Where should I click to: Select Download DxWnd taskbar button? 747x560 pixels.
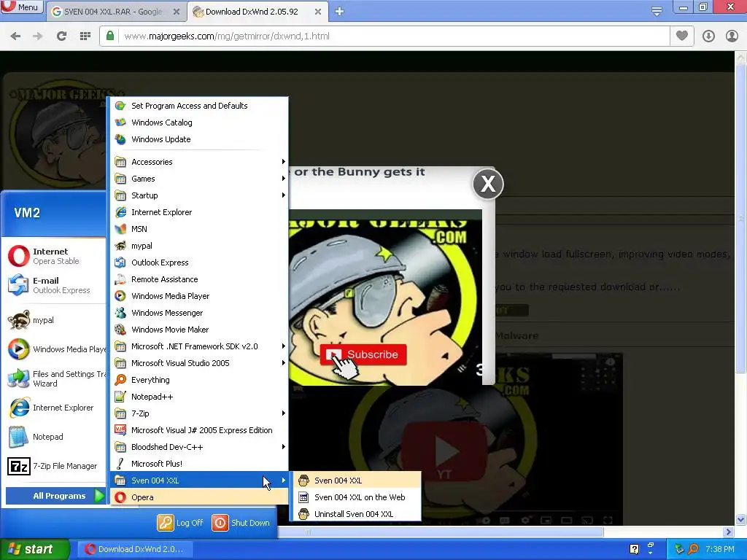(135, 549)
